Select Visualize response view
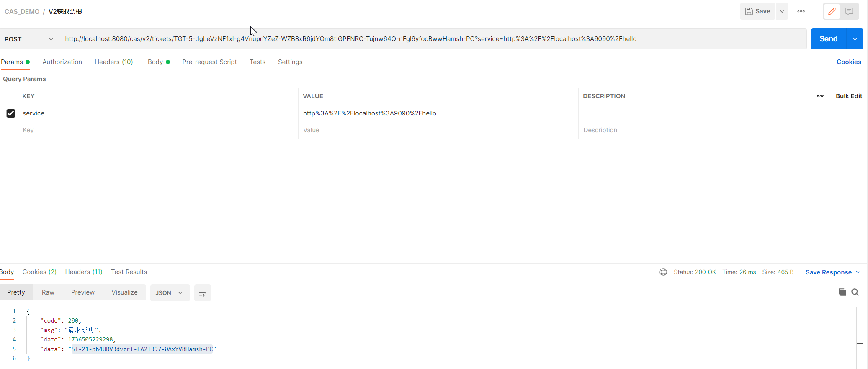The image size is (868, 369). click(124, 292)
